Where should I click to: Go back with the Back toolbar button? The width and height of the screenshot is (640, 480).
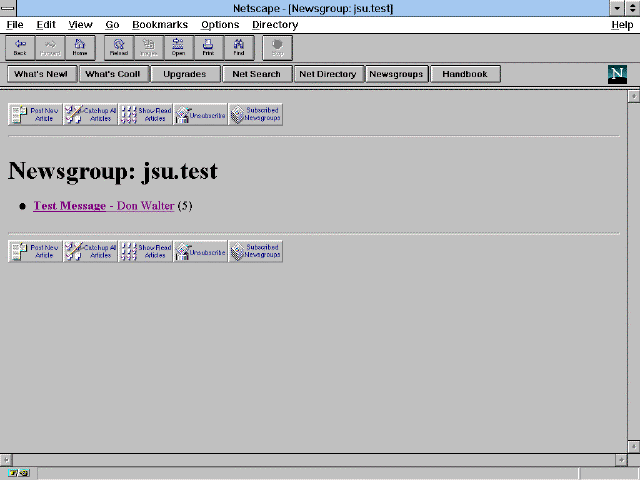[x=20, y=48]
